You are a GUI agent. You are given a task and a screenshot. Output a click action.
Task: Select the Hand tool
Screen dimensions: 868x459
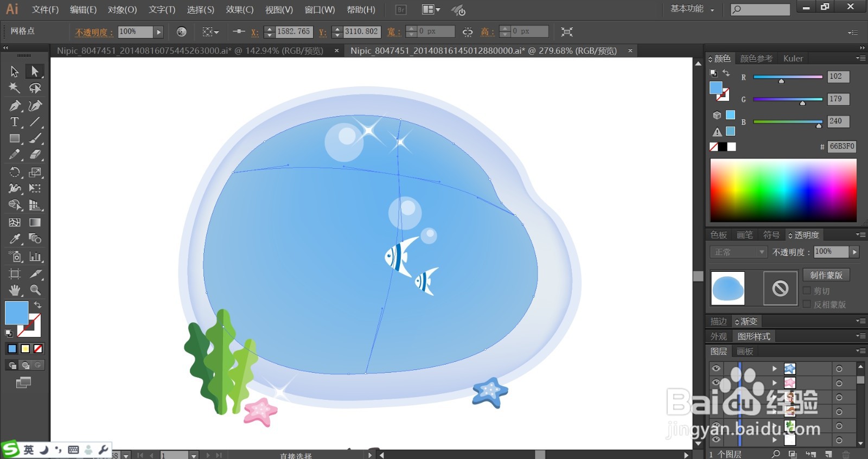(x=15, y=290)
